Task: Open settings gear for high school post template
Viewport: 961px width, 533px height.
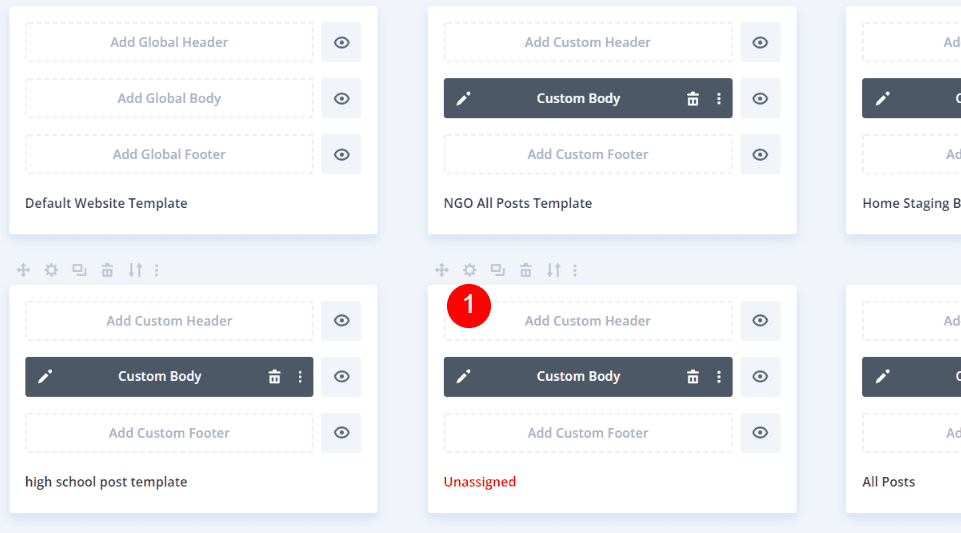Action: (51, 270)
